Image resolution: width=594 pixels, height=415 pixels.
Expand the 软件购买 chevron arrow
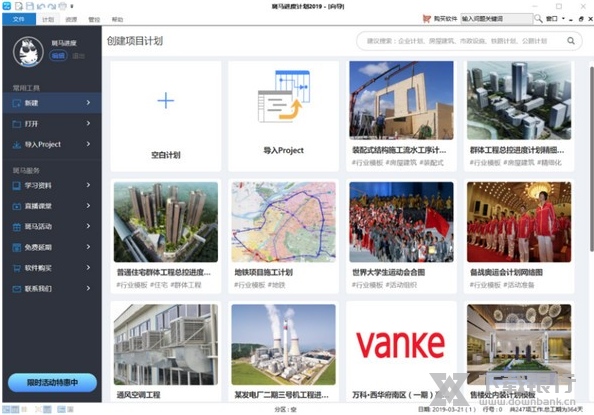click(88, 268)
